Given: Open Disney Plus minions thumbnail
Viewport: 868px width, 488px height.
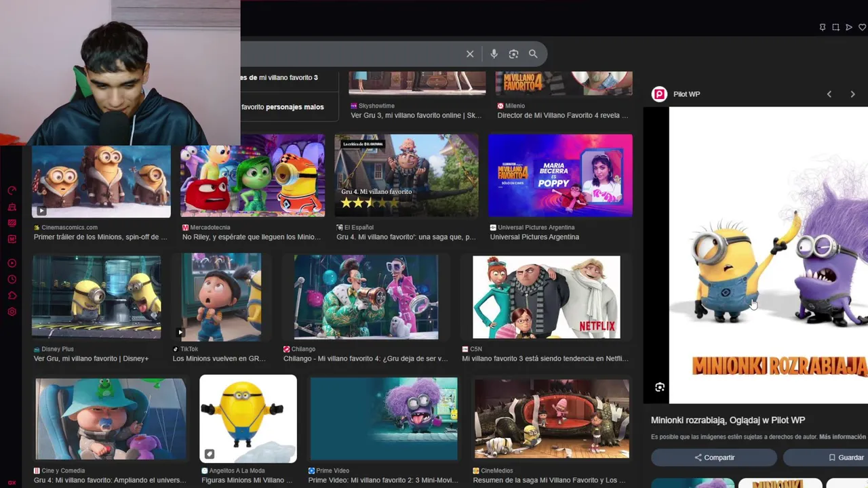Looking at the screenshot, I should point(96,297).
